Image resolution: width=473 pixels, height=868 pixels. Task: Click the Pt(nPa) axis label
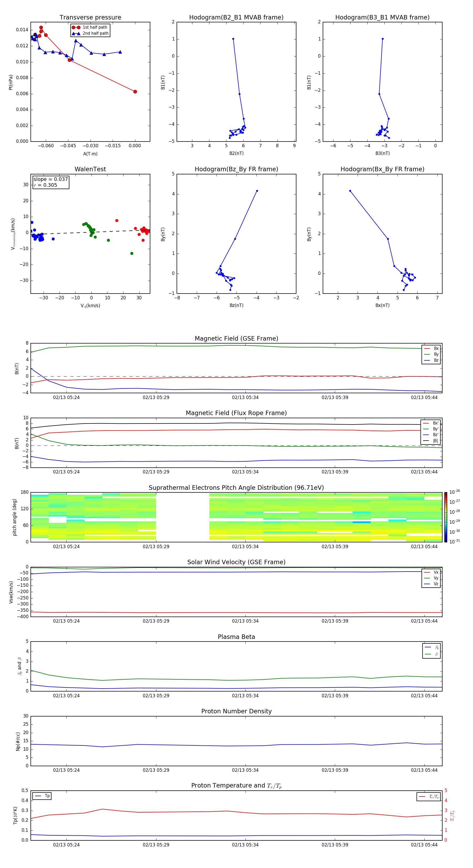pos(11,82)
